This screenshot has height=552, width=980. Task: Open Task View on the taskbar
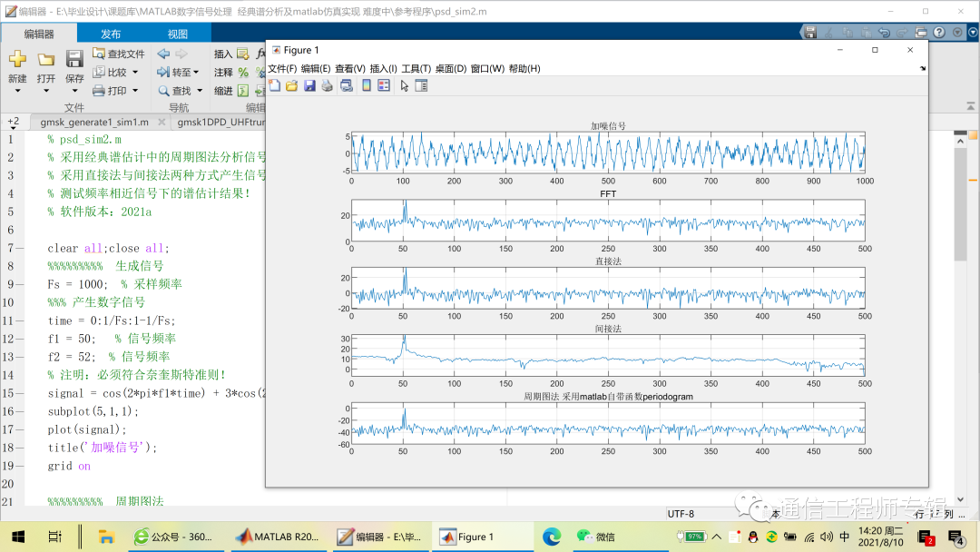pos(55,537)
